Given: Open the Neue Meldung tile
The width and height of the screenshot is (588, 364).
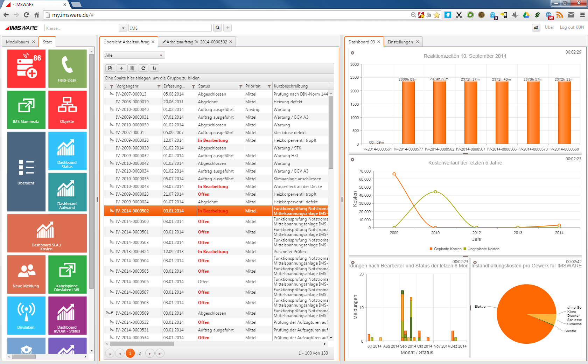Looking at the screenshot, I should tap(26, 274).
